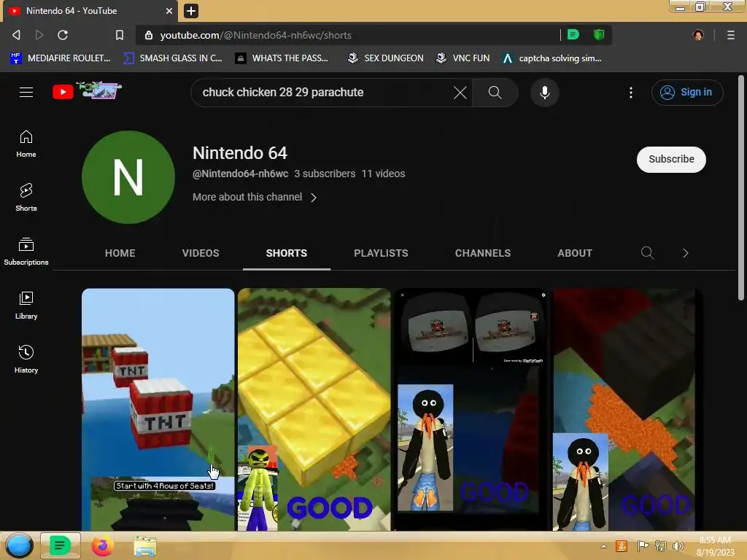Screen dimensions: 747x560
Task: Open the file explorer taskbar icon
Action: pos(145,546)
